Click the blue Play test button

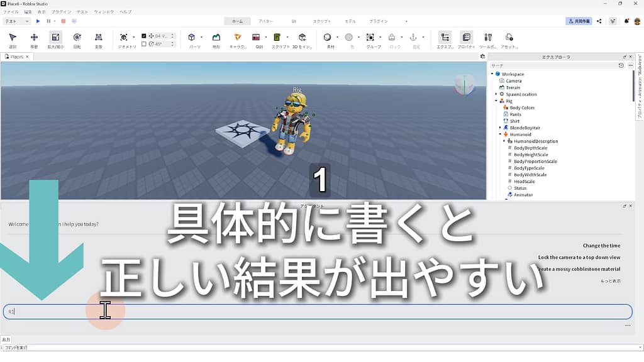tap(38, 21)
